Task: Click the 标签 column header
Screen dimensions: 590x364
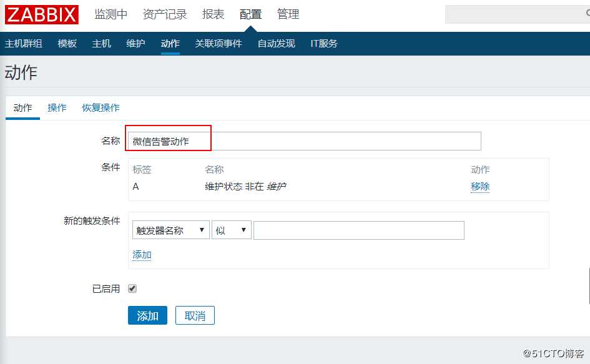Action: pos(142,169)
